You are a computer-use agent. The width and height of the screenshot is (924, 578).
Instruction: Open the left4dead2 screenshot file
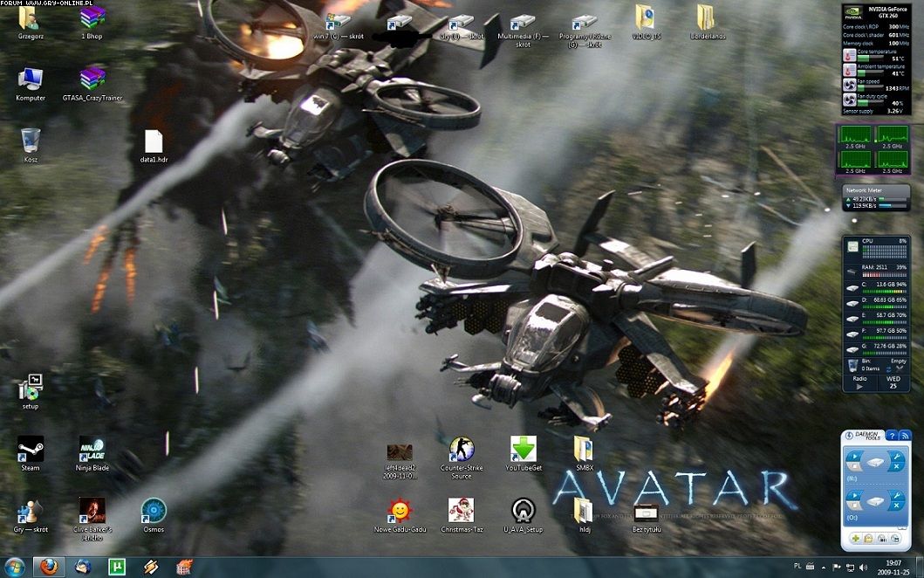(400, 461)
